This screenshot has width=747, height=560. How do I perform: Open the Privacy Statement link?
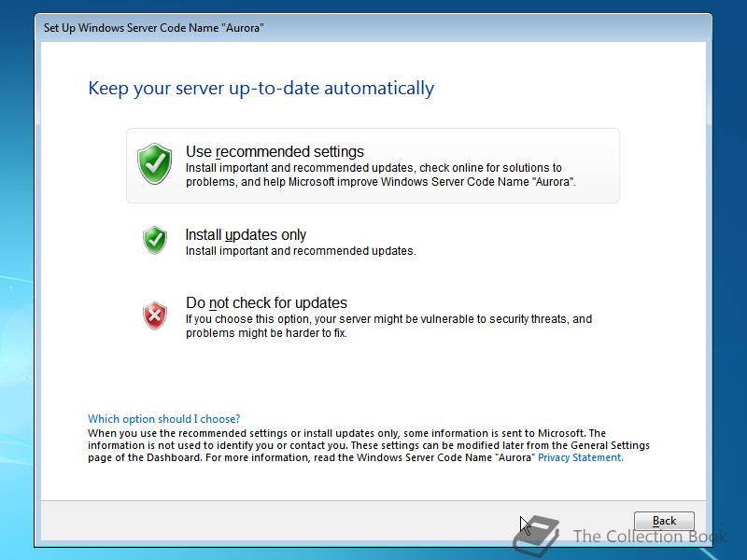[x=580, y=457]
